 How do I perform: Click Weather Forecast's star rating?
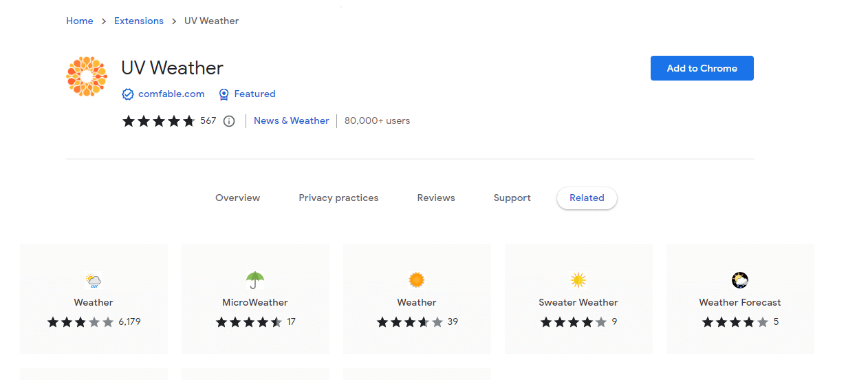point(735,322)
